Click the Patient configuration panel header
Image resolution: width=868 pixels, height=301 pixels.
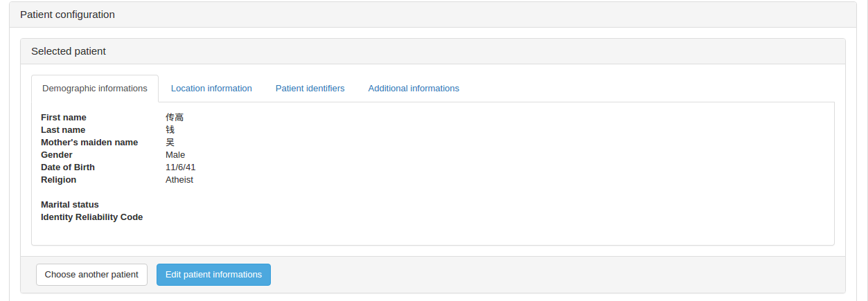point(68,15)
